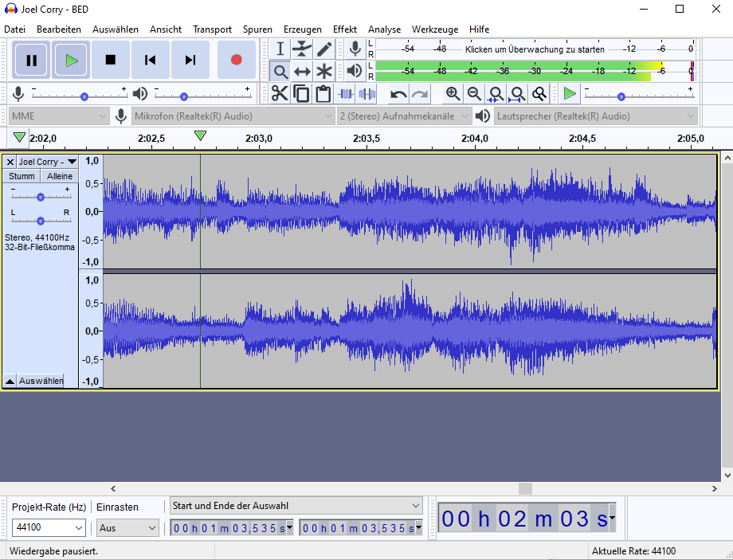Toggle the Pause playback button
This screenshot has height=560, width=733.
tap(31, 60)
